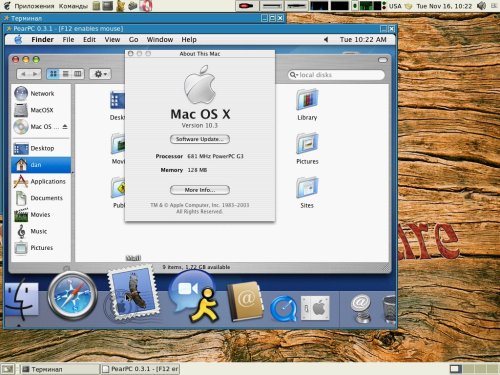Open Finder in the Mac dock
This screenshot has height=375, width=500.
[21, 300]
